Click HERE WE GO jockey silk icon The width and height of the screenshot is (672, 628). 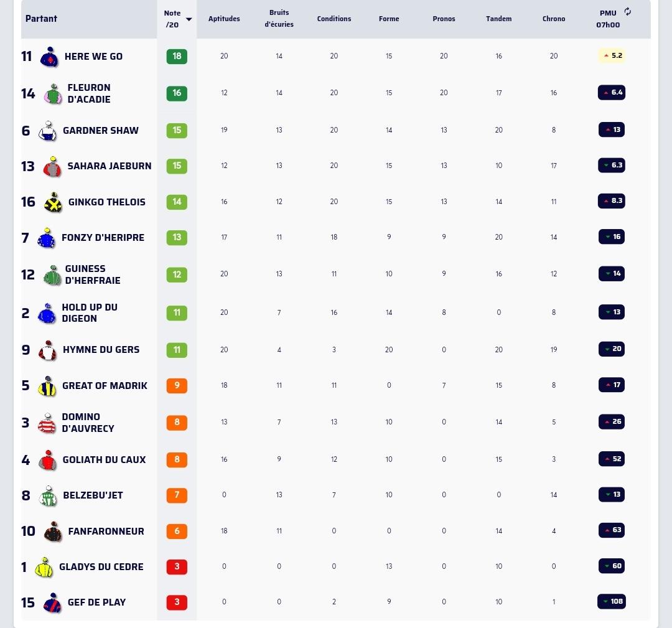click(49, 57)
